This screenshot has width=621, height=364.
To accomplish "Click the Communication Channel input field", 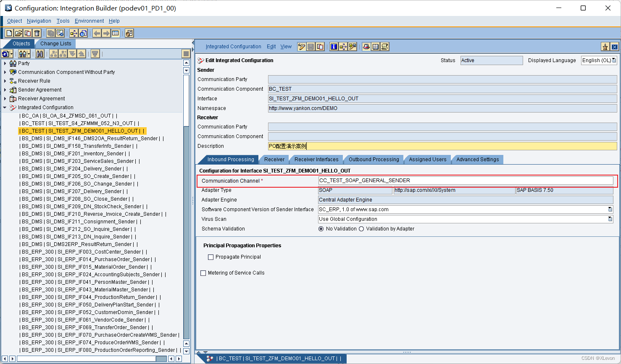I will [466, 181].
